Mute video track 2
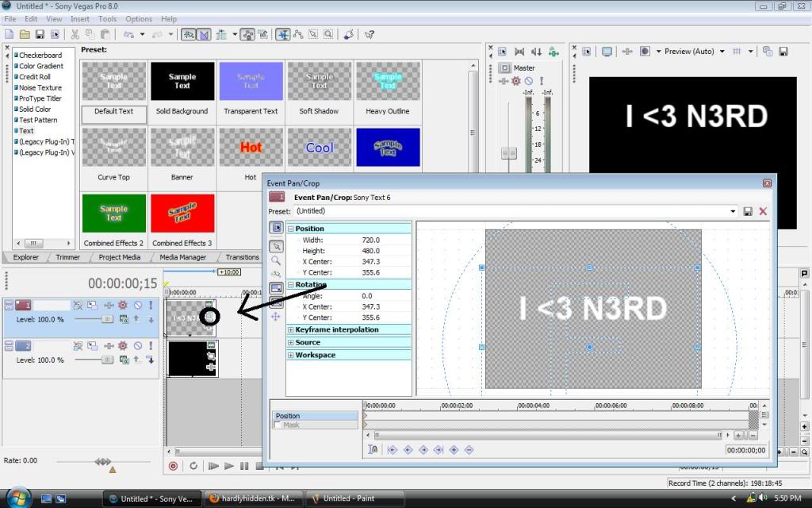The image size is (812, 508). tap(138, 346)
